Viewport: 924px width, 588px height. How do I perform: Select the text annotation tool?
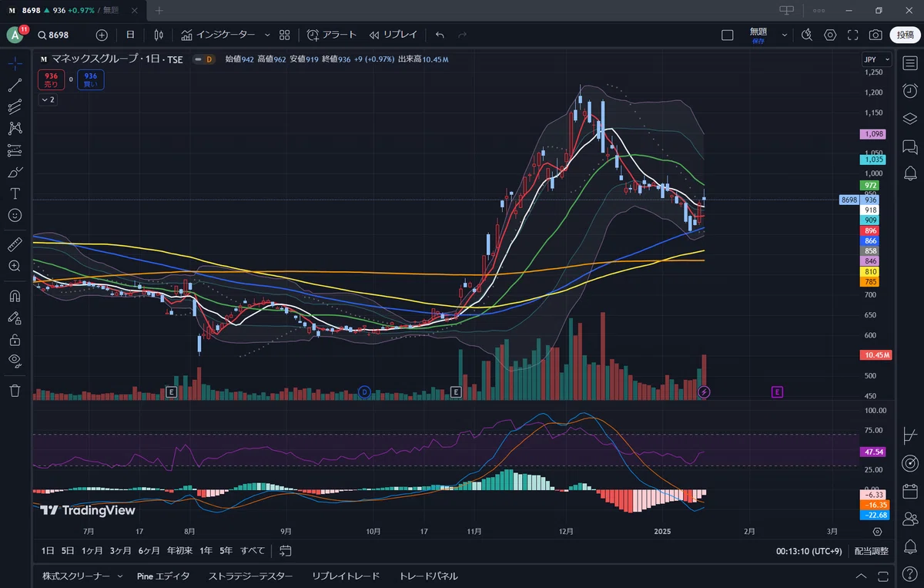click(15, 193)
